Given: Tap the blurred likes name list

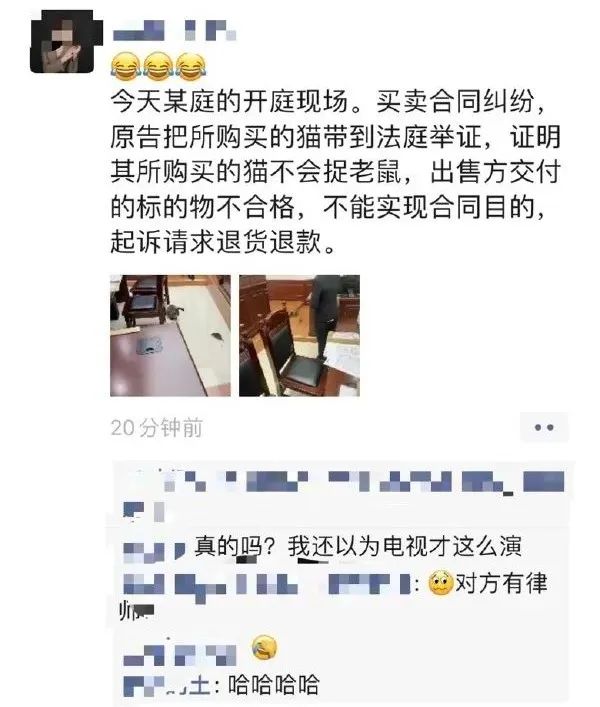Looking at the screenshot, I should point(344,495).
